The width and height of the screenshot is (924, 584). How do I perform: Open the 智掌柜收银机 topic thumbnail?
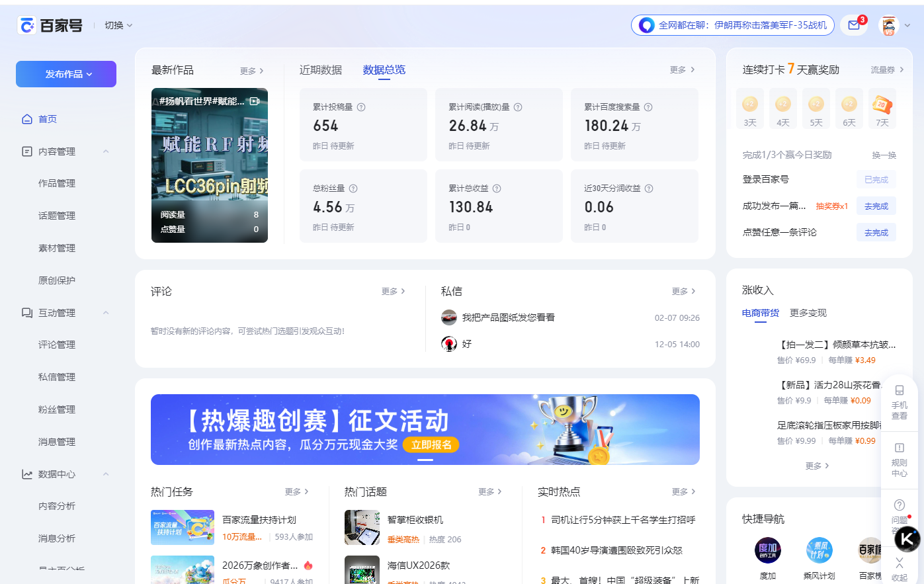point(362,527)
